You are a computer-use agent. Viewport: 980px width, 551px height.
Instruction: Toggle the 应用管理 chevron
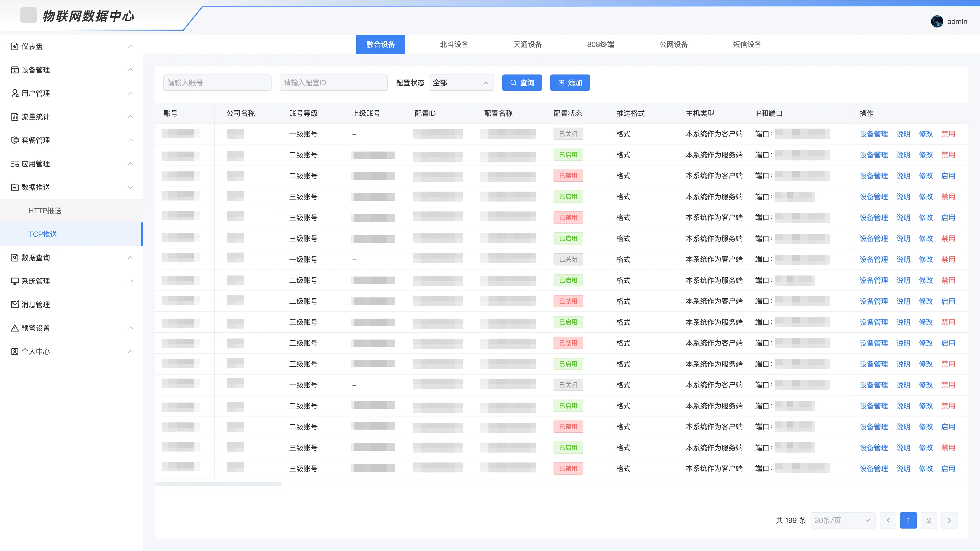(x=130, y=164)
